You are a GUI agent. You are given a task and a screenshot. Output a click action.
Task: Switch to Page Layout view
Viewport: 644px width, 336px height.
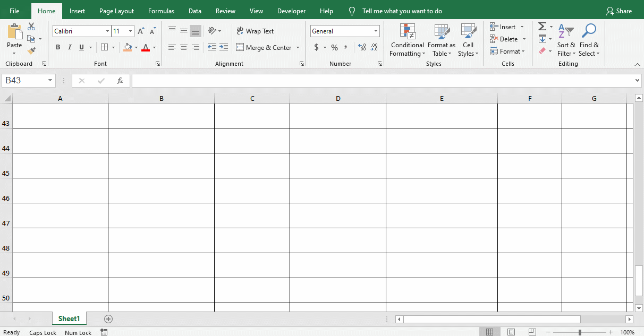[511, 332]
